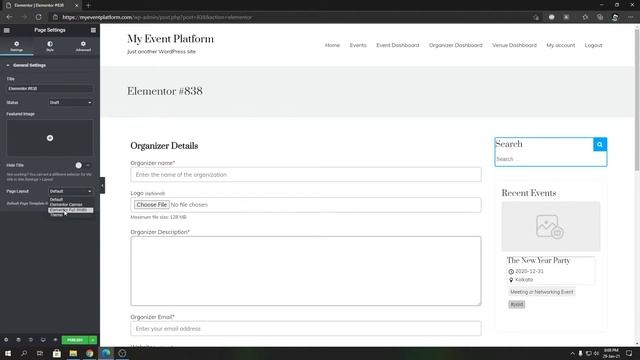Open a new browser tab
This screenshot has width=640, height=360.
(x=88, y=5)
